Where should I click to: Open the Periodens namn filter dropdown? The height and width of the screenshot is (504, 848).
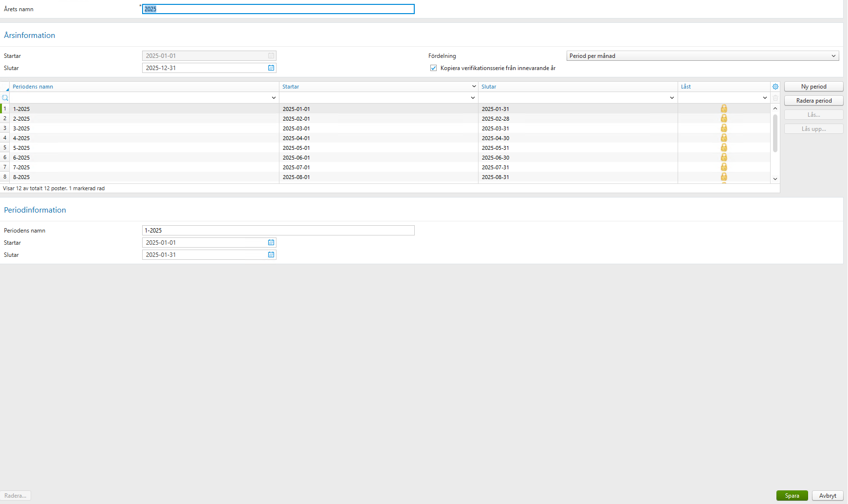(274, 97)
